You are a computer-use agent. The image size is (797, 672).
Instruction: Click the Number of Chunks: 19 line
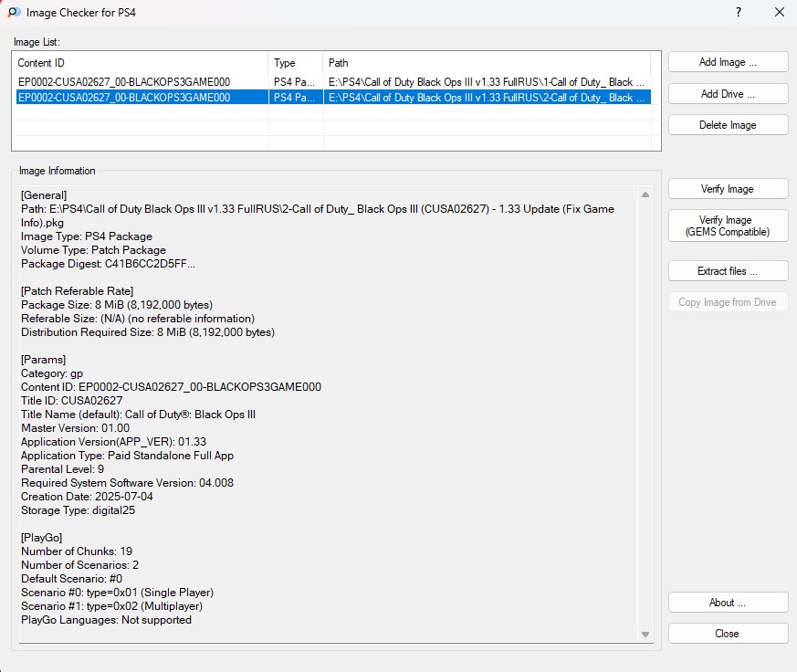(x=77, y=551)
